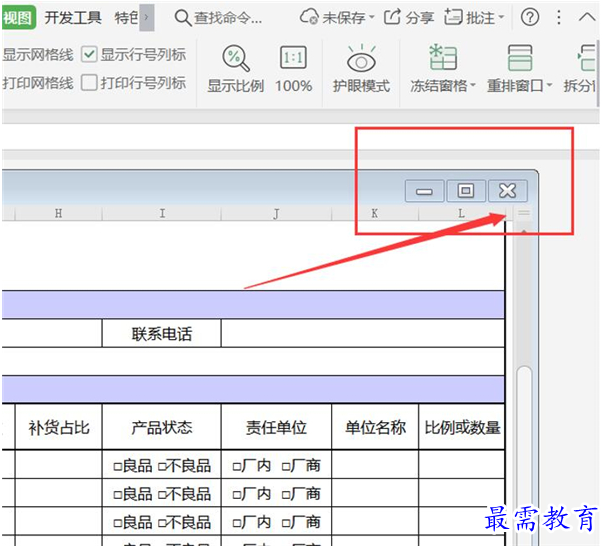Select column J header

click(x=276, y=213)
